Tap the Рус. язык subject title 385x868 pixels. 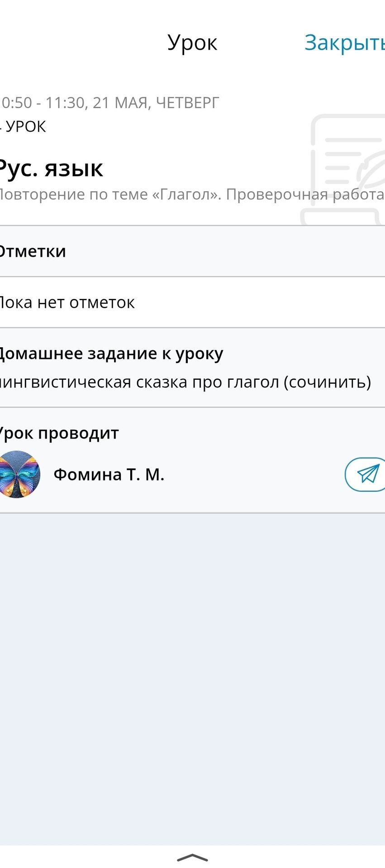(51, 168)
